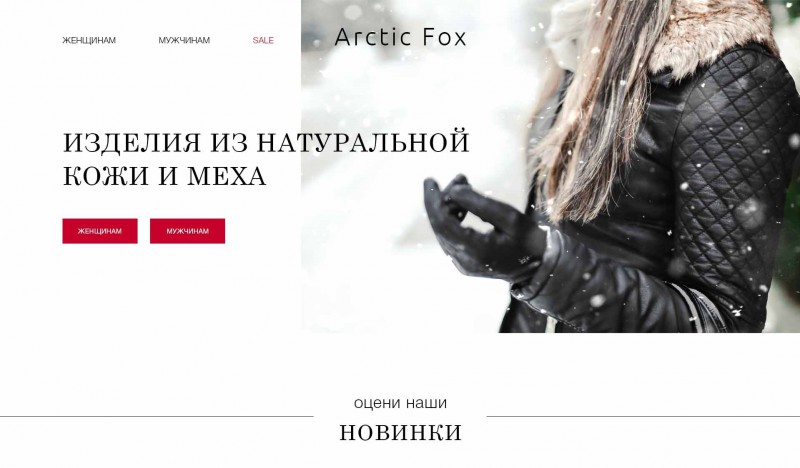Screen dimensions: 800x468
Task: Click the white scarf at the photo's top
Action: (x=566, y=26)
